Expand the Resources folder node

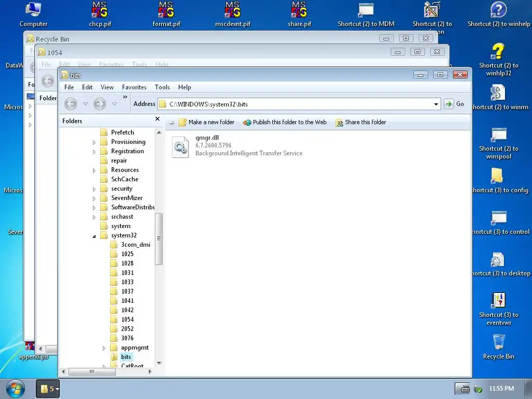(x=95, y=170)
